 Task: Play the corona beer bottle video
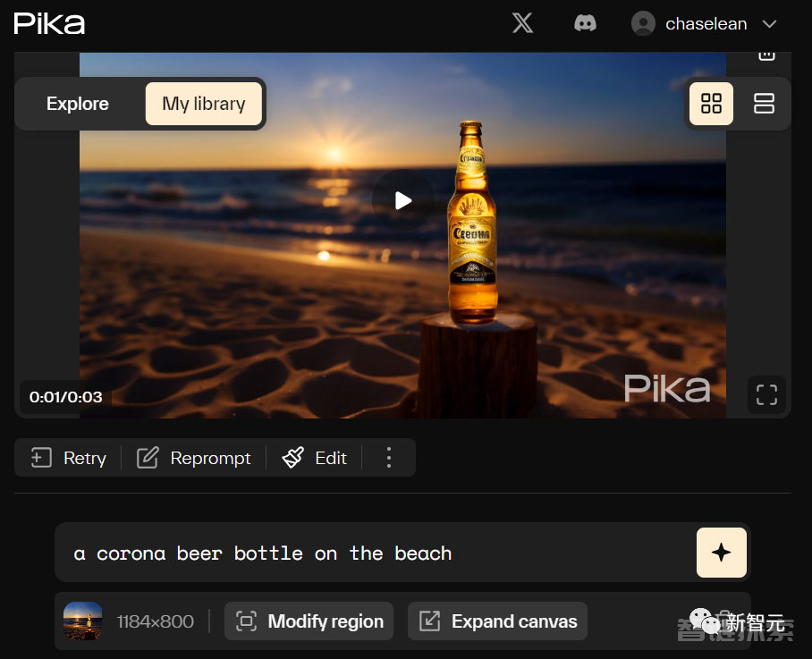(403, 200)
